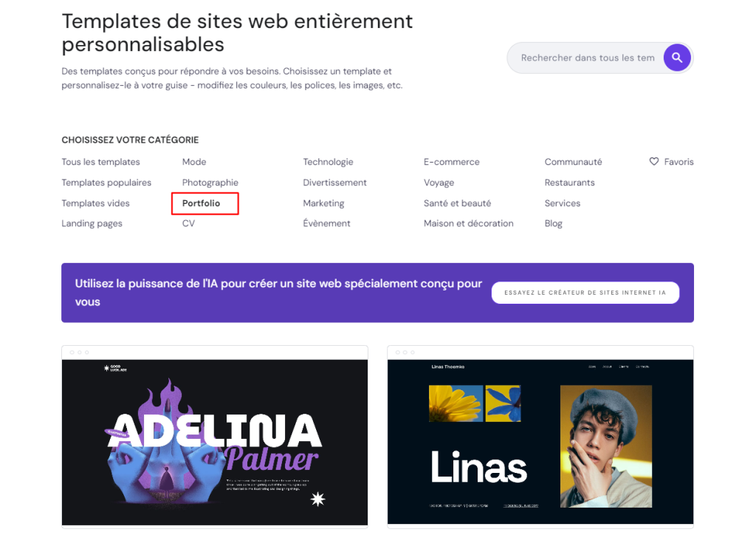Open the Évènement category
Viewport: 756px width, 535px height.
click(x=326, y=223)
